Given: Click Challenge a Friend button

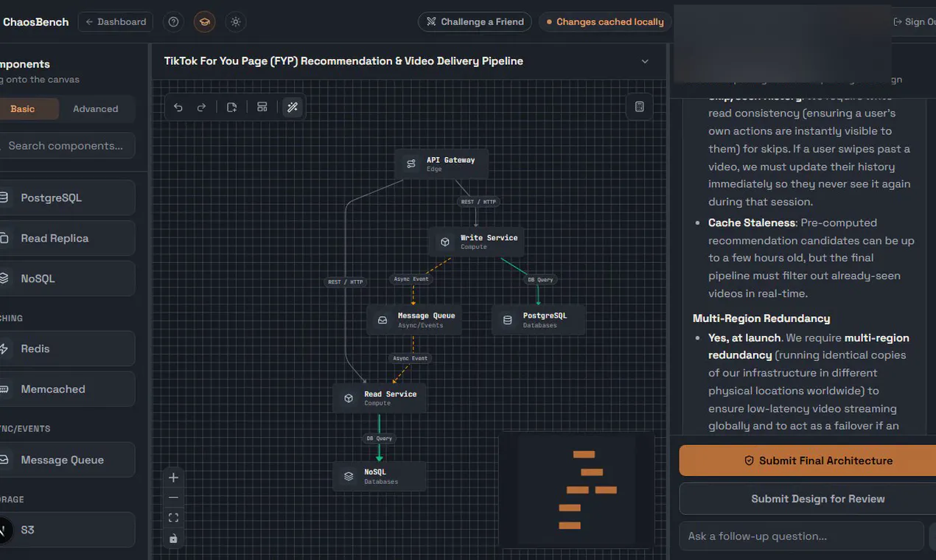Looking at the screenshot, I should coord(475,22).
